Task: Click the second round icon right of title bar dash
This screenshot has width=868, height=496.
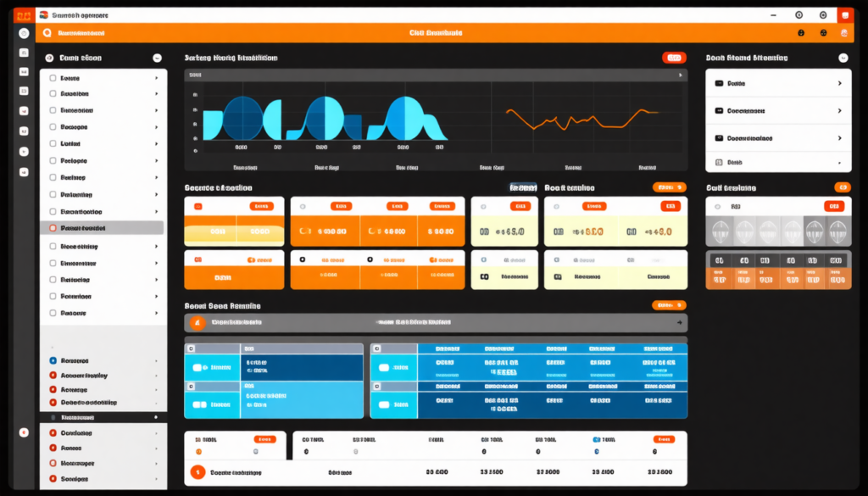Action: [x=823, y=15]
